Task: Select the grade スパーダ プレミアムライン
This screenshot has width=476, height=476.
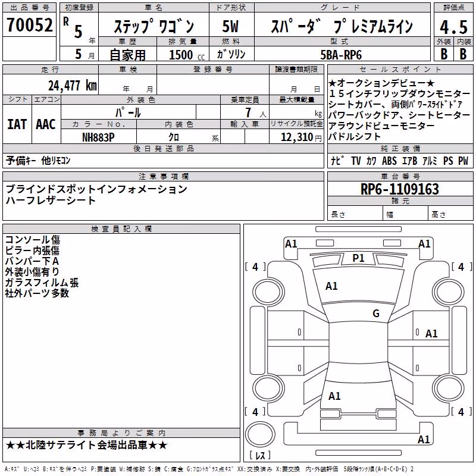Action: click(342, 26)
